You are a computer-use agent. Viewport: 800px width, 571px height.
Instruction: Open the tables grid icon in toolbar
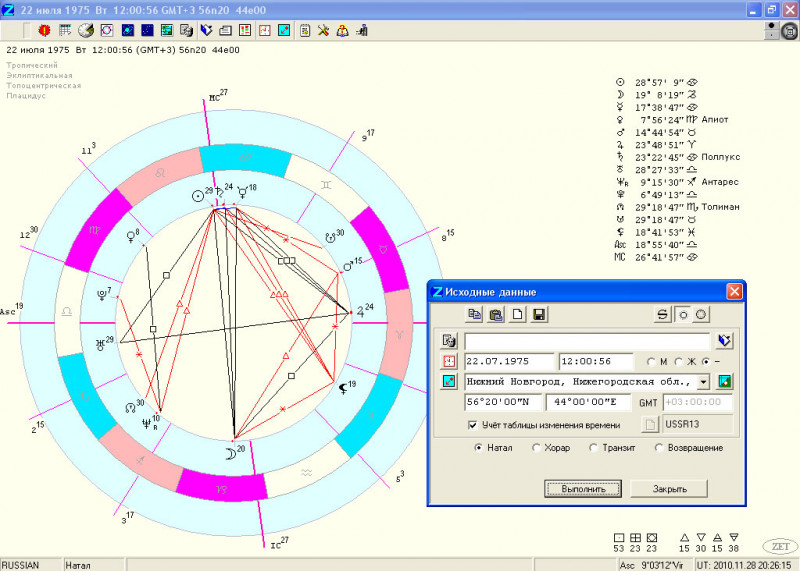click(65, 31)
